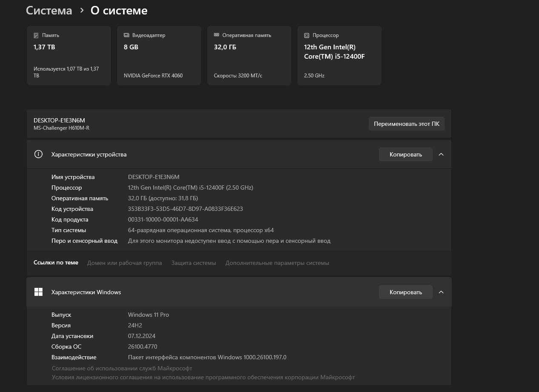Click the device ID value 353B33F3-53D5-46D7-8D97-A0833F36E623

185,209
